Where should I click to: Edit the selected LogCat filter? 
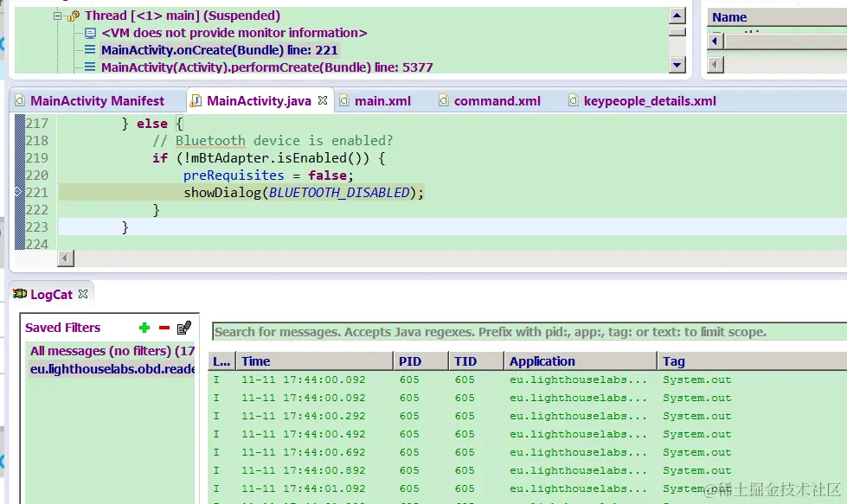[x=184, y=328]
